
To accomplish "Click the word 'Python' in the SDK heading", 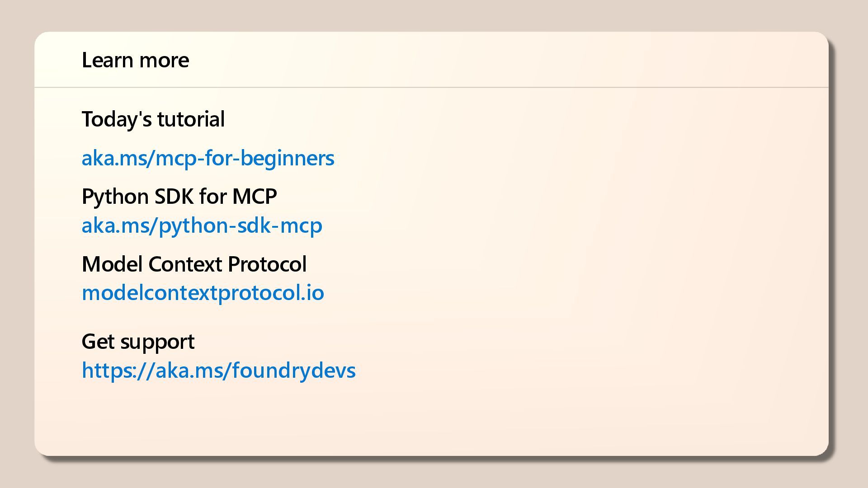I will coord(115,197).
